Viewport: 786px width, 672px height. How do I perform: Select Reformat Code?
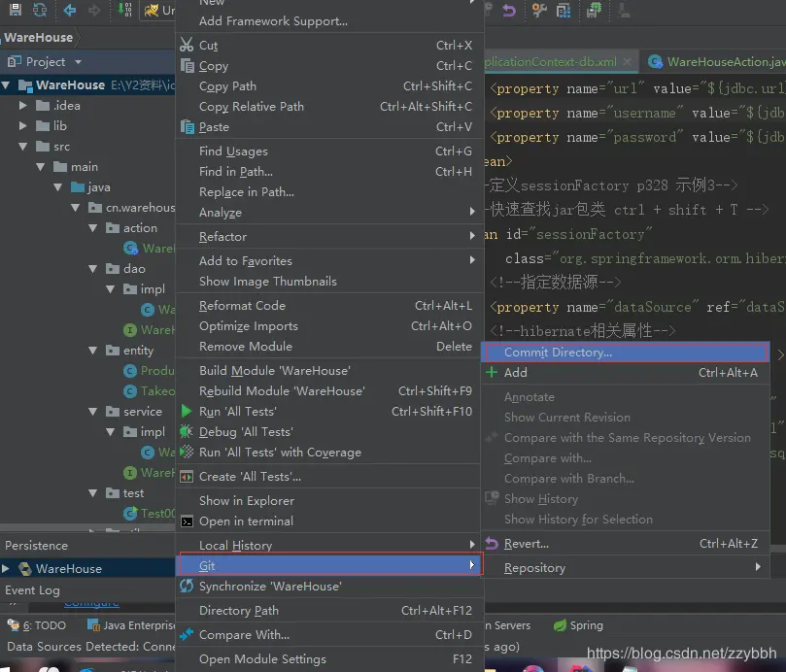(x=330, y=305)
